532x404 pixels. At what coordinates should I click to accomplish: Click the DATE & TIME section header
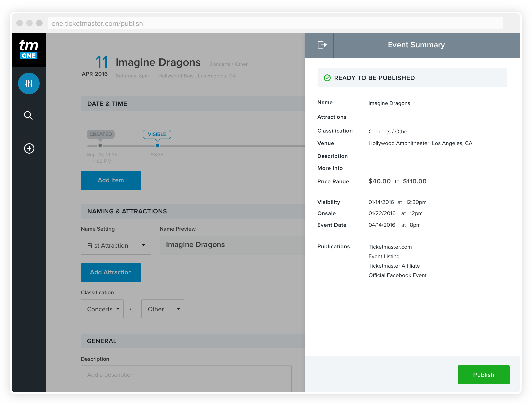[193, 104]
